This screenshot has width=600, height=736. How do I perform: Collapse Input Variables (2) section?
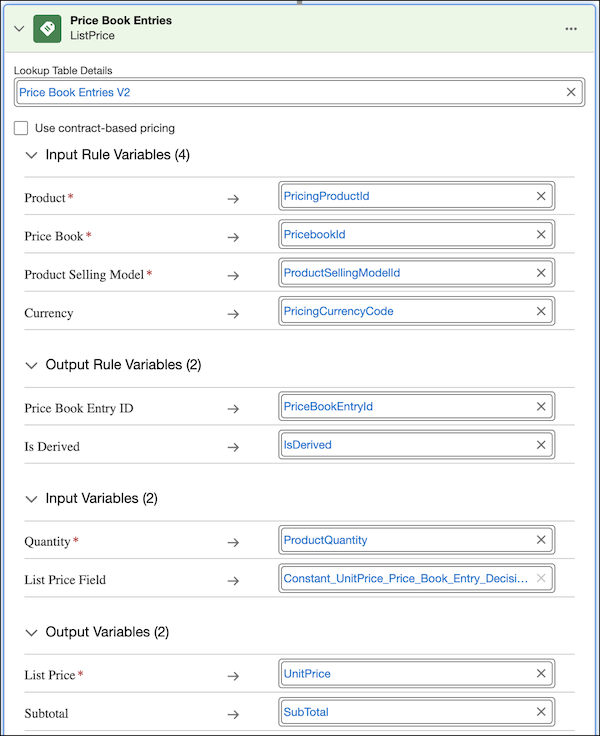click(x=31, y=498)
